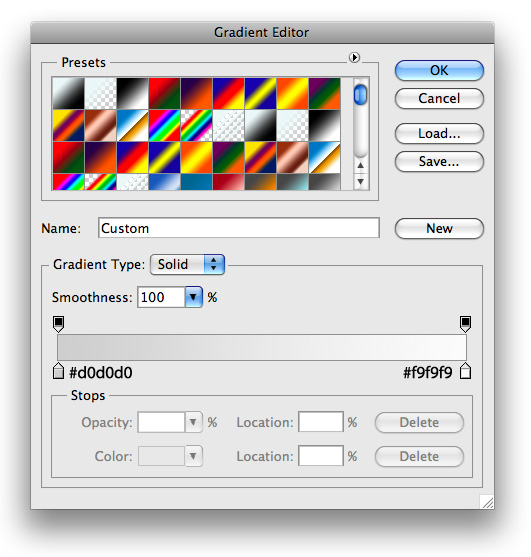Open the Opacity percentage dropdown arrow

193,422
